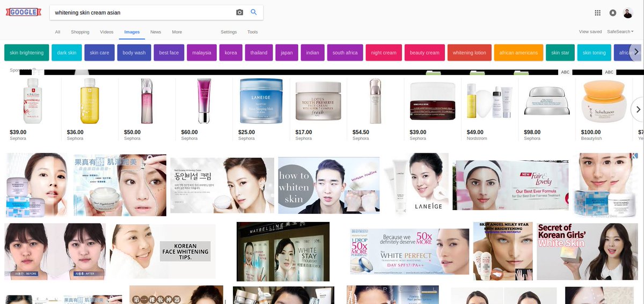Viewport: 644px width, 304px height.
Task: Expand the SafeSearch dropdown
Action: (620, 32)
